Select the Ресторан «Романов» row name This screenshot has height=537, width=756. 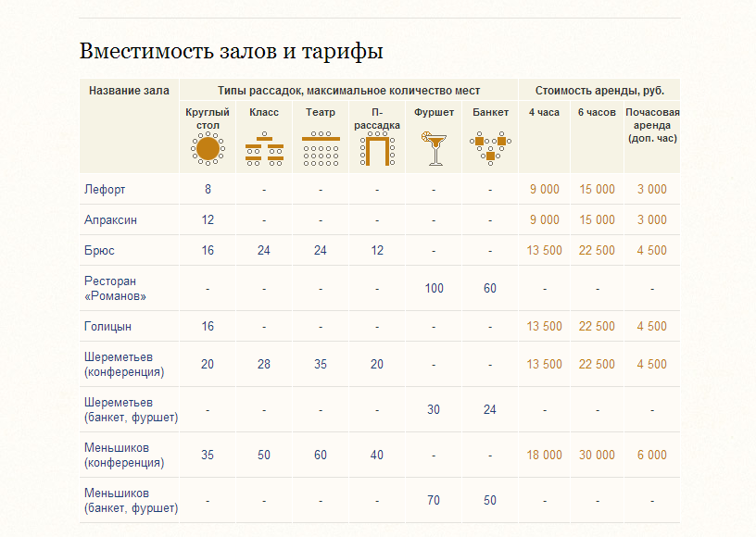115,289
